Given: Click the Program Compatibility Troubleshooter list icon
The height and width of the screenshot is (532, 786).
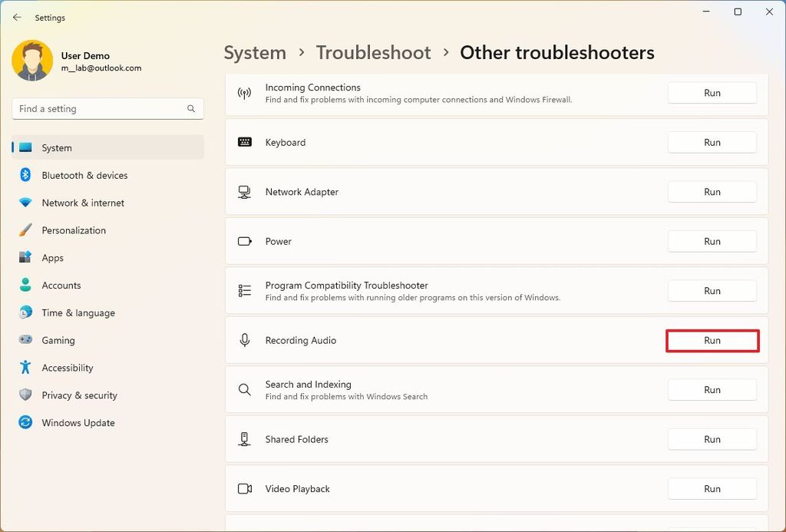Looking at the screenshot, I should coord(243,290).
